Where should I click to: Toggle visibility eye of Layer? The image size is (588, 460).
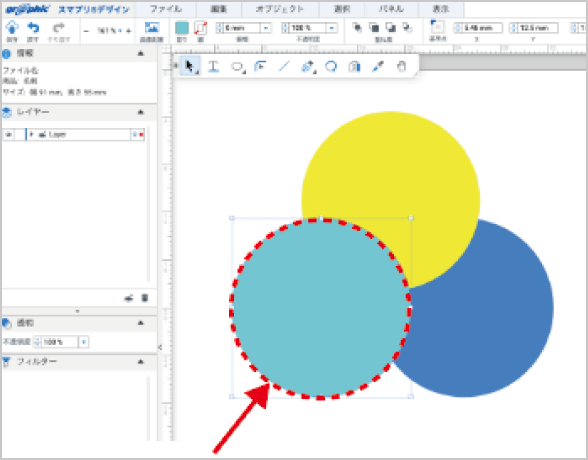pos(8,135)
